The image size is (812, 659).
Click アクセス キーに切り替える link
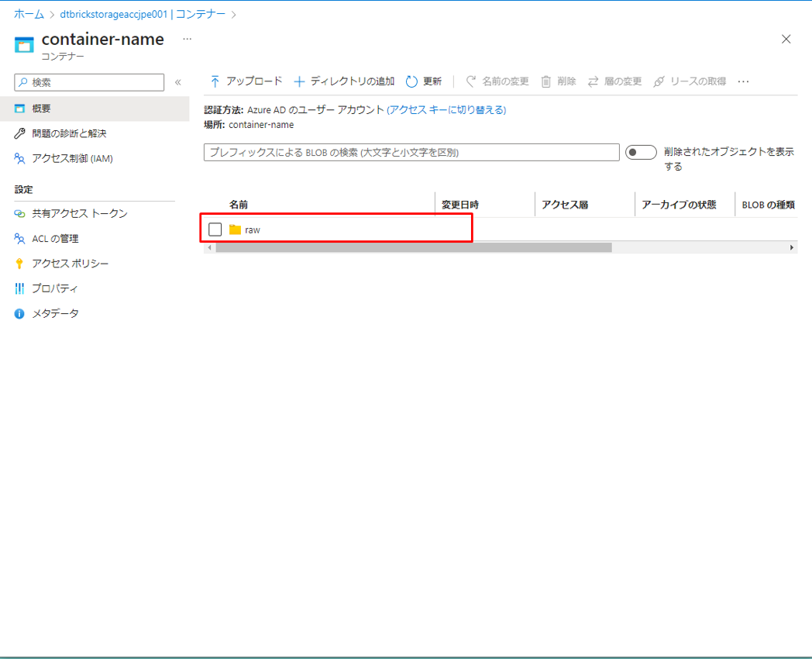[x=446, y=110]
